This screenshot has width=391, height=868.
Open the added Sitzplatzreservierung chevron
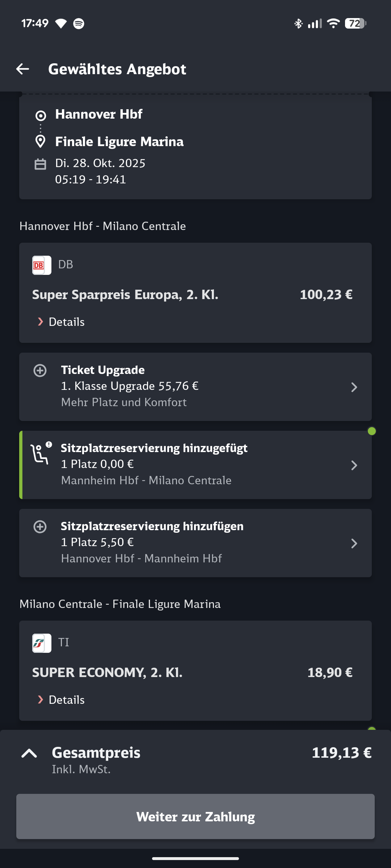pyautogui.click(x=354, y=465)
